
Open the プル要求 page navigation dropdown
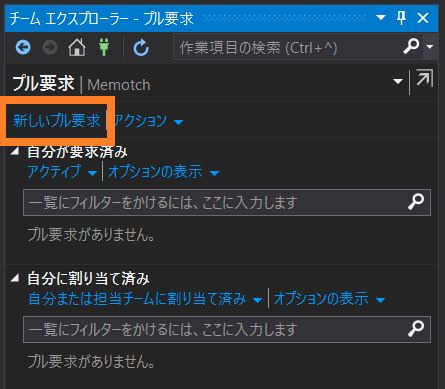coord(398,81)
